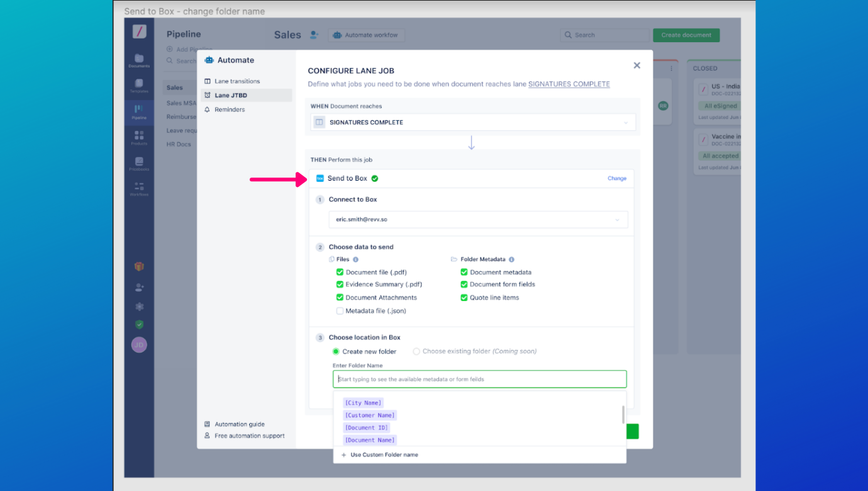Screen dimensions: 868x491
Task: Click the Automate workflow button
Action: pyautogui.click(x=367, y=35)
